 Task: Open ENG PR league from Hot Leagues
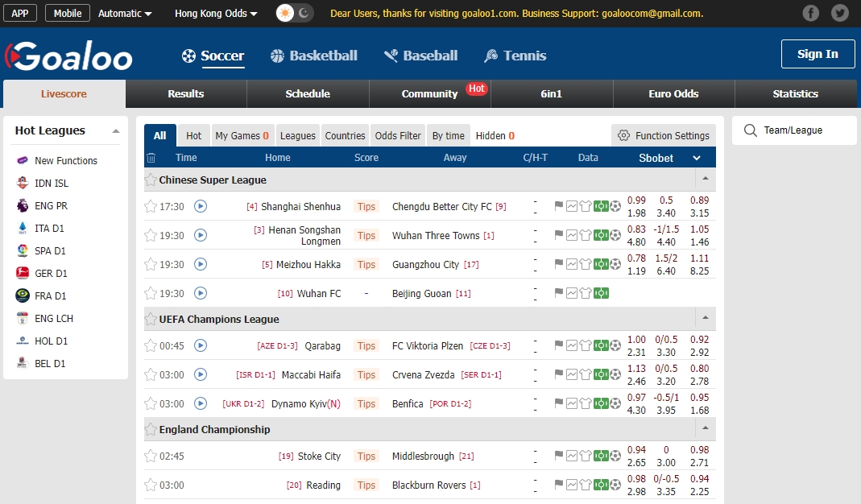pyautogui.click(x=51, y=206)
